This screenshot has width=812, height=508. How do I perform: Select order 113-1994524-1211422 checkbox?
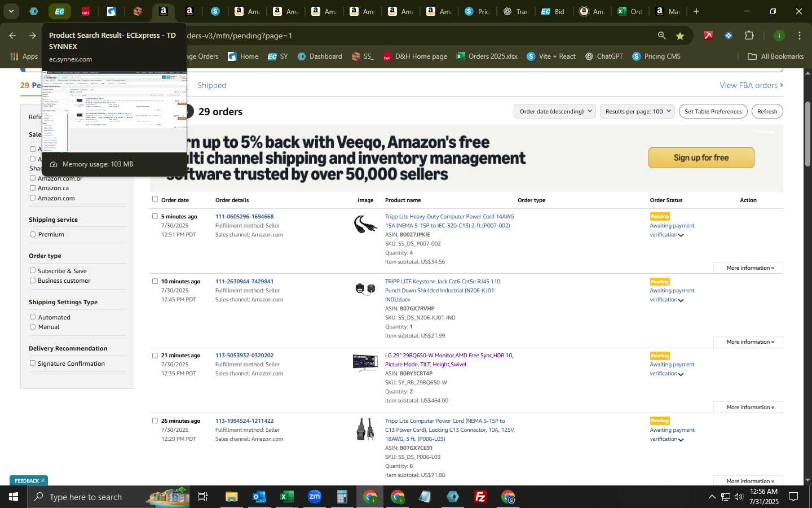(x=155, y=421)
